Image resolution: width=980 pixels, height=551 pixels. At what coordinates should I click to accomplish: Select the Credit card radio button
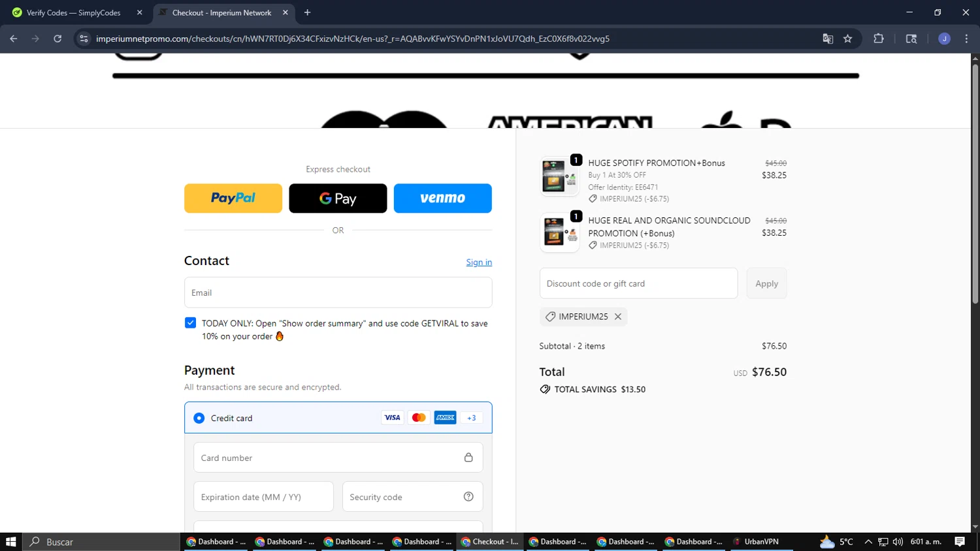pyautogui.click(x=199, y=418)
